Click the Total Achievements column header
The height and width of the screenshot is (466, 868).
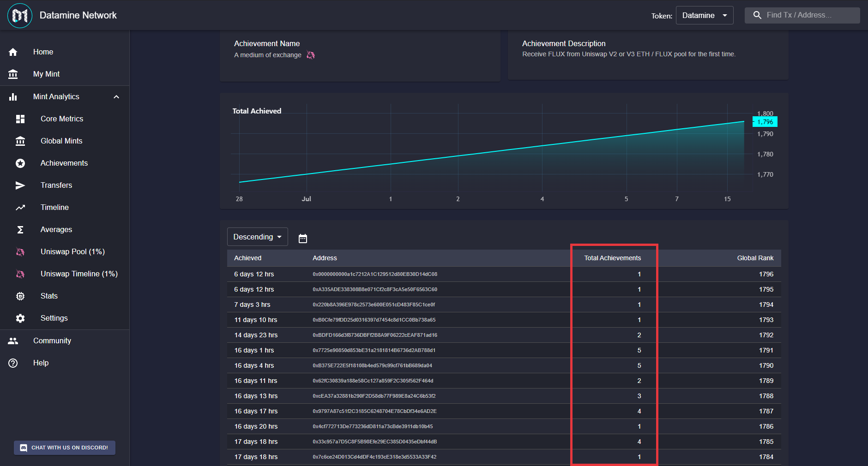612,258
